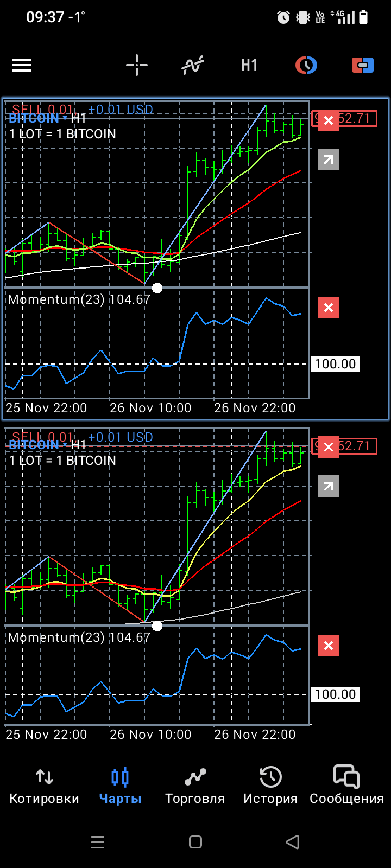Close the bottom main chart window

(x=329, y=447)
